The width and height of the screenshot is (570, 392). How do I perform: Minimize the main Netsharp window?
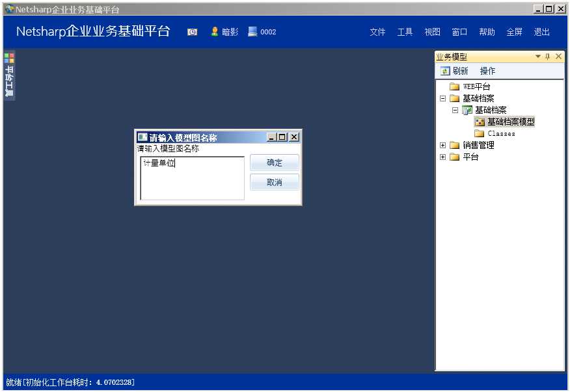[x=538, y=8]
